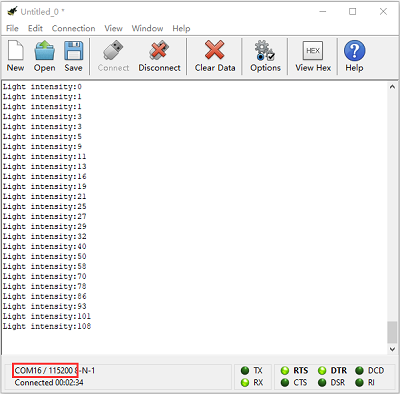Click the line "Light intensity:16"
Viewport: 400px width, 394px height.
click(x=45, y=177)
